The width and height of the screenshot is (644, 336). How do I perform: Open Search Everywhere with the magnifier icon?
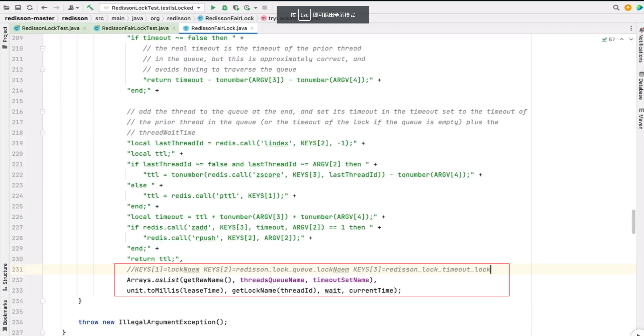point(616,7)
